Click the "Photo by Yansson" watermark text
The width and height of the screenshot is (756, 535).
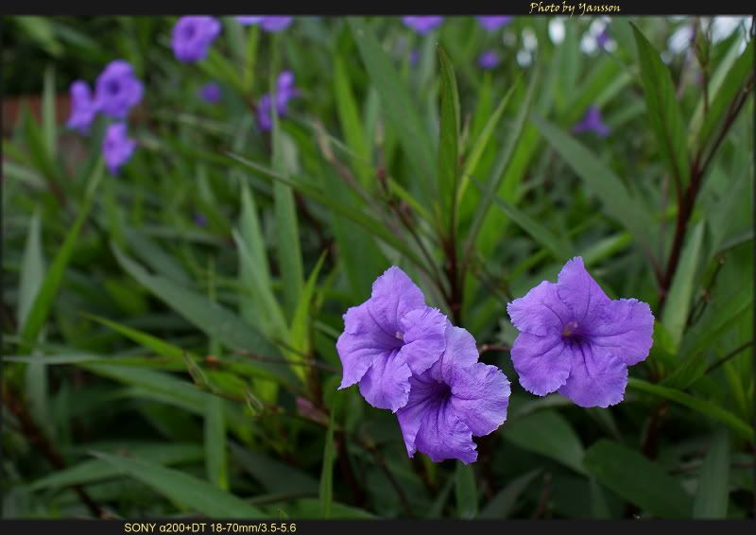coord(575,8)
